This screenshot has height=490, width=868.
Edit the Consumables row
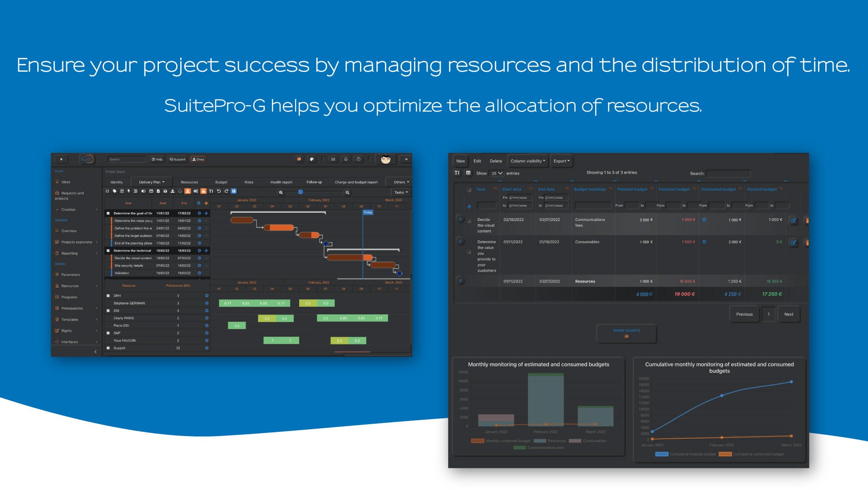(x=794, y=243)
